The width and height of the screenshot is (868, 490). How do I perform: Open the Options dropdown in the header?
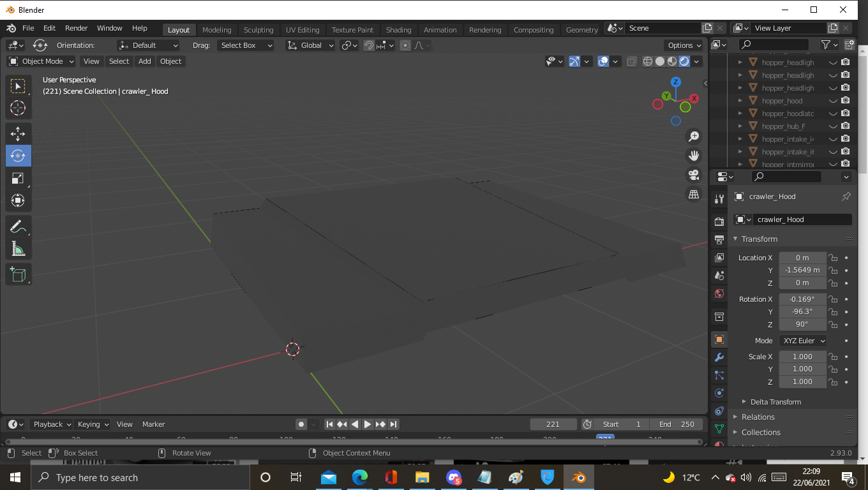pos(684,45)
